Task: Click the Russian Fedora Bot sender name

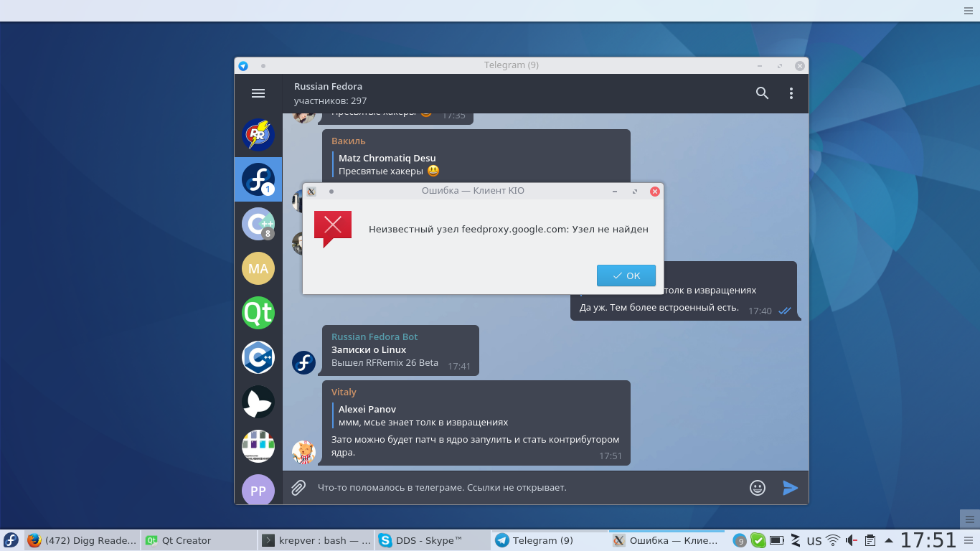Action: tap(374, 336)
